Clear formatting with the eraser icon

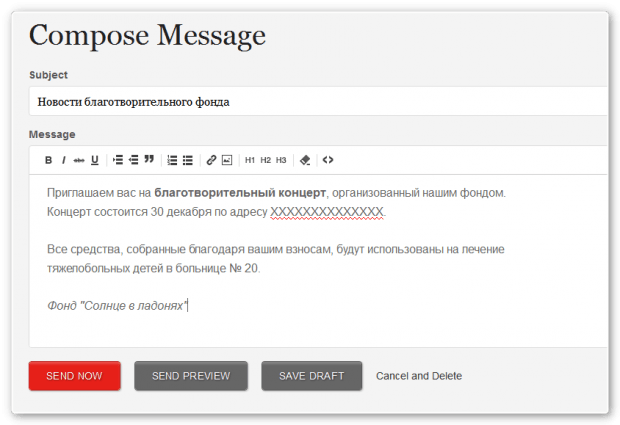(x=305, y=160)
